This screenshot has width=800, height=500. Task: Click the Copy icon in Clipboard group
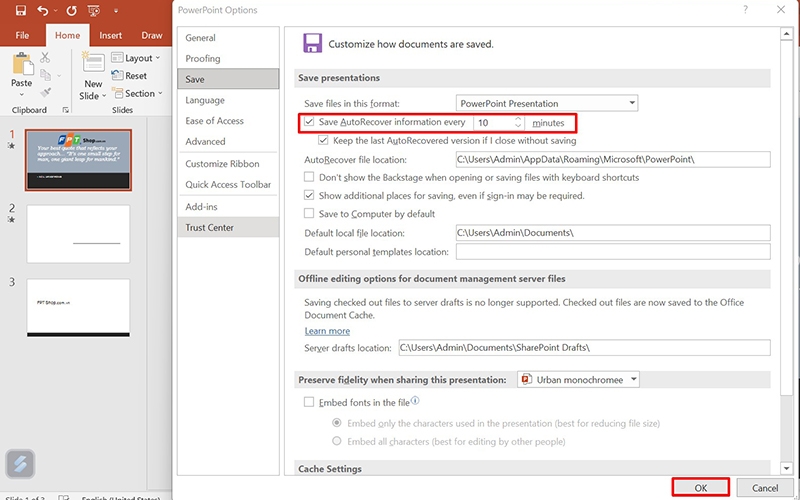pyautogui.click(x=45, y=75)
